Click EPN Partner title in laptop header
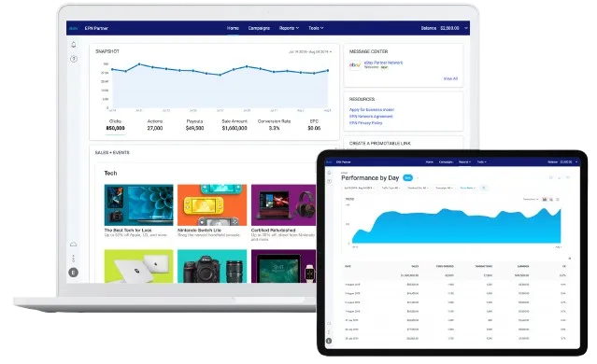 [96, 28]
